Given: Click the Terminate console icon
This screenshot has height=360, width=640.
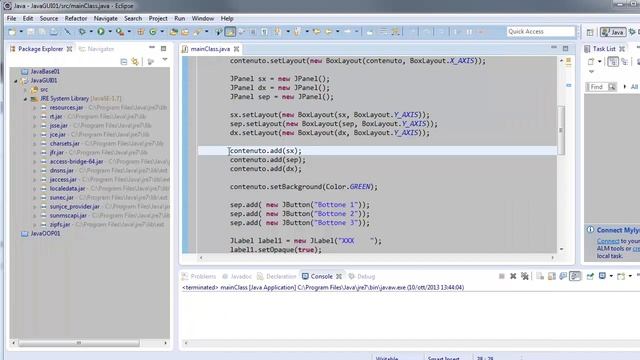Looking at the screenshot, I should pos(502,276).
